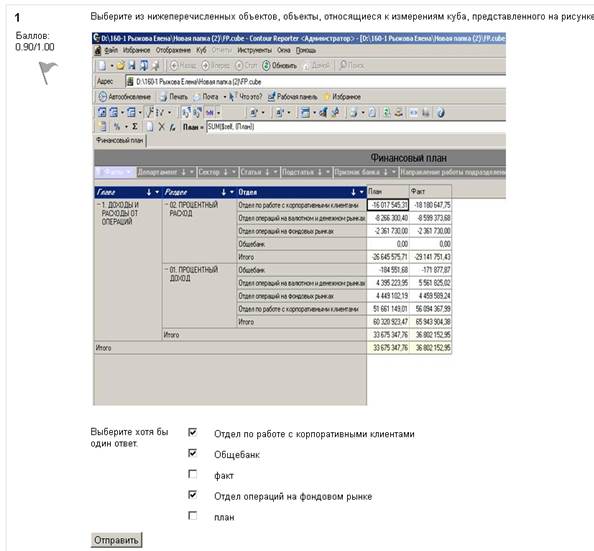This screenshot has height=551, width=594.
Task: Click the formula field 'SUM($cell, [План])'
Action: pyautogui.click(x=356, y=127)
